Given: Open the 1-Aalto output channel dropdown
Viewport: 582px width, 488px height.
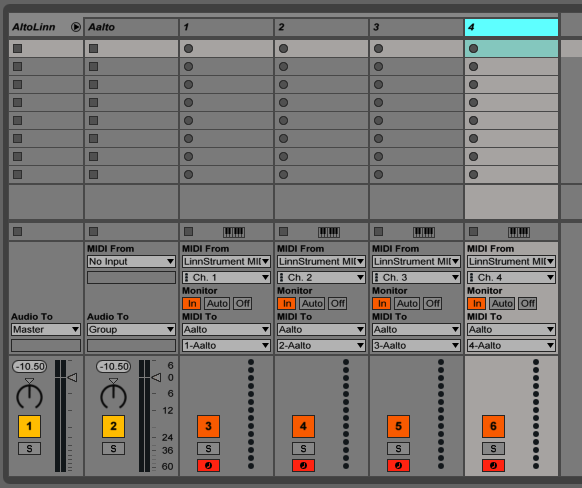Looking at the screenshot, I should (226, 345).
